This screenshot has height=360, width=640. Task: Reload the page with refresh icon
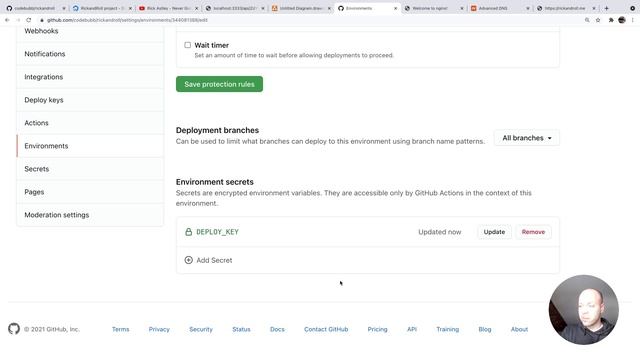(29, 20)
